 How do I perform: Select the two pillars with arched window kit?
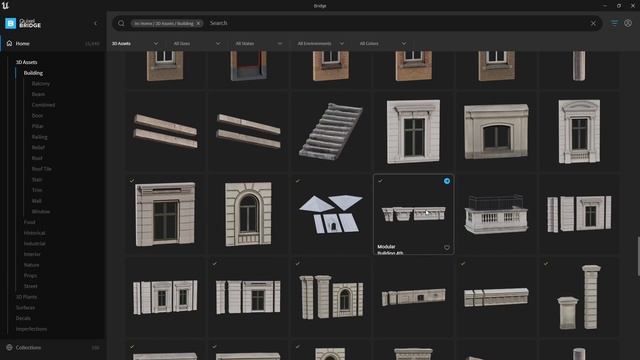coord(331,297)
